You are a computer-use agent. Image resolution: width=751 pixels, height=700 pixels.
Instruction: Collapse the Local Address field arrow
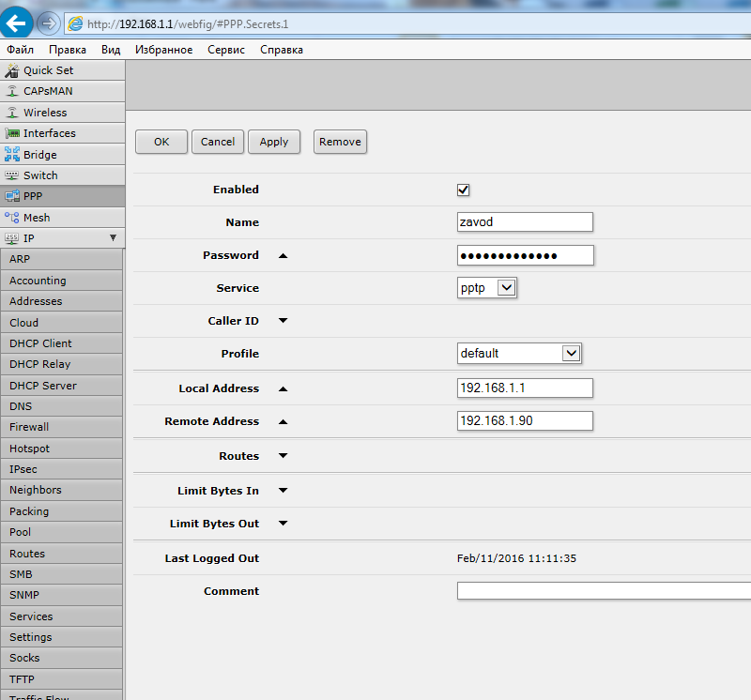283,388
